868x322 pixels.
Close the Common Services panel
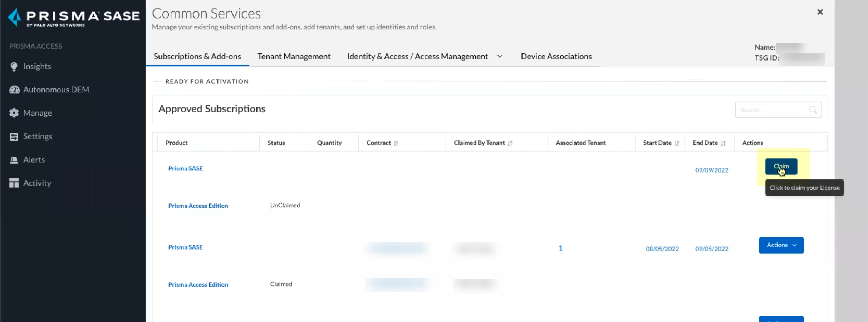(x=820, y=12)
